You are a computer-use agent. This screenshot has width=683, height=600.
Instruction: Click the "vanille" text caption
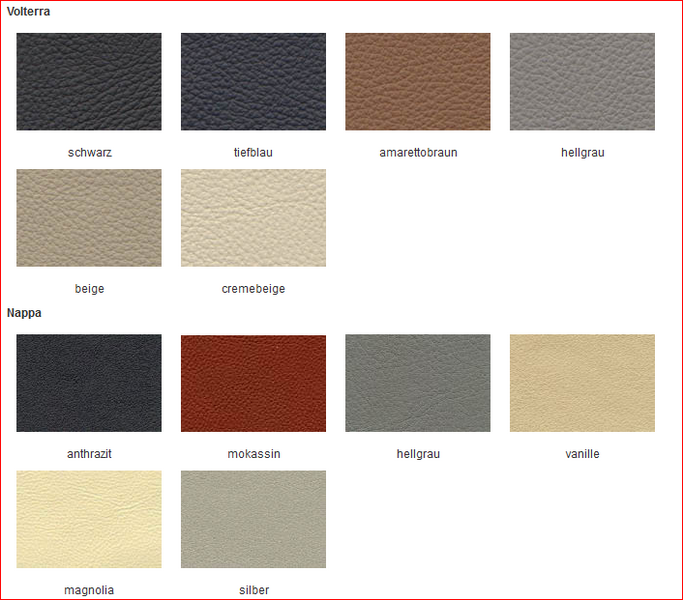tap(582, 454)
